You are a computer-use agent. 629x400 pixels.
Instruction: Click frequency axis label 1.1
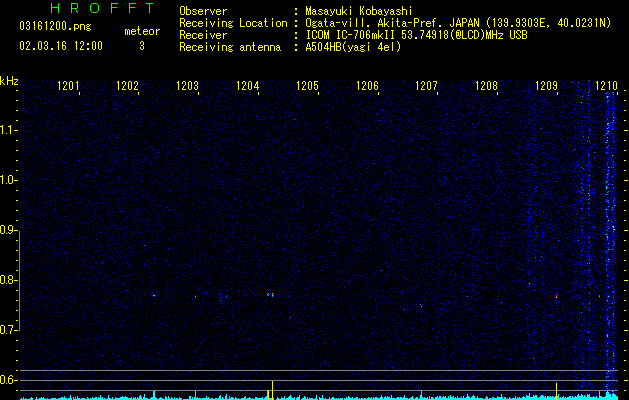tap(9, 130)
